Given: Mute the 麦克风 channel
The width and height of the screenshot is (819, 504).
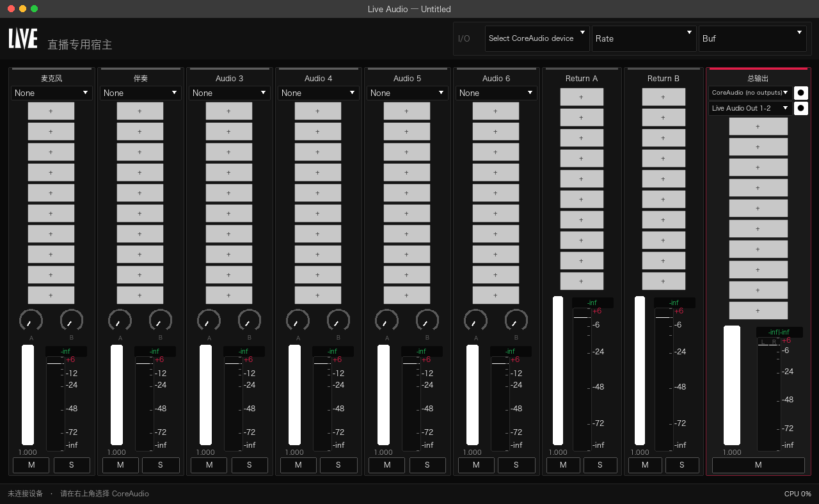Looking at the screenshot, I should coord(31,465).
